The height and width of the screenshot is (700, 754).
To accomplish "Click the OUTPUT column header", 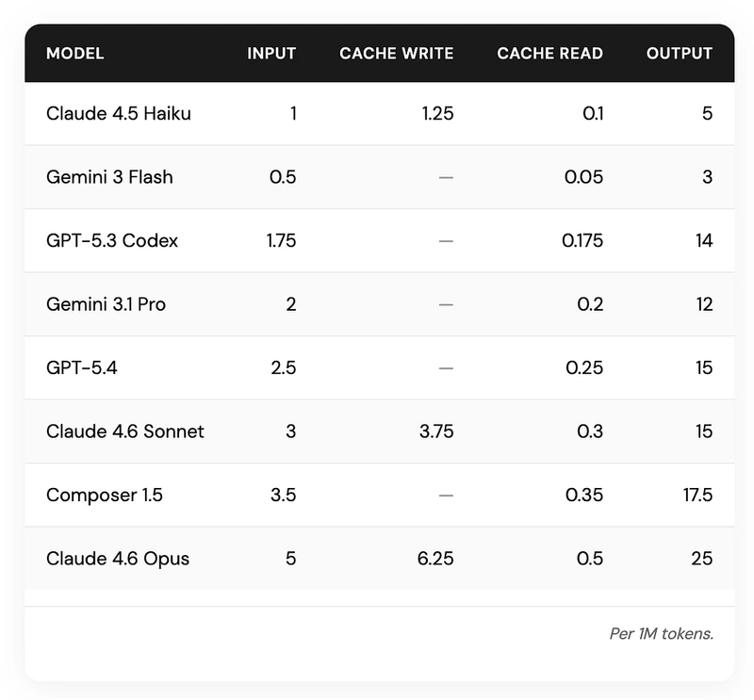I will point(679,54).
